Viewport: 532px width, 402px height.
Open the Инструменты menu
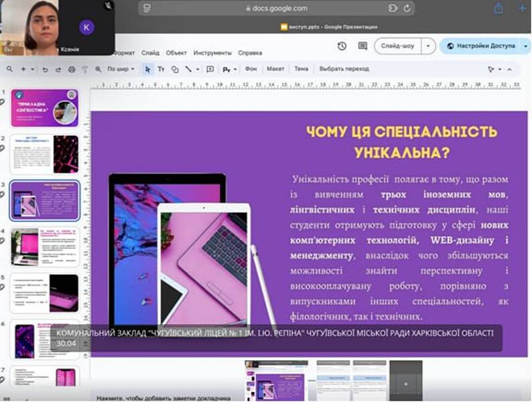212,52
